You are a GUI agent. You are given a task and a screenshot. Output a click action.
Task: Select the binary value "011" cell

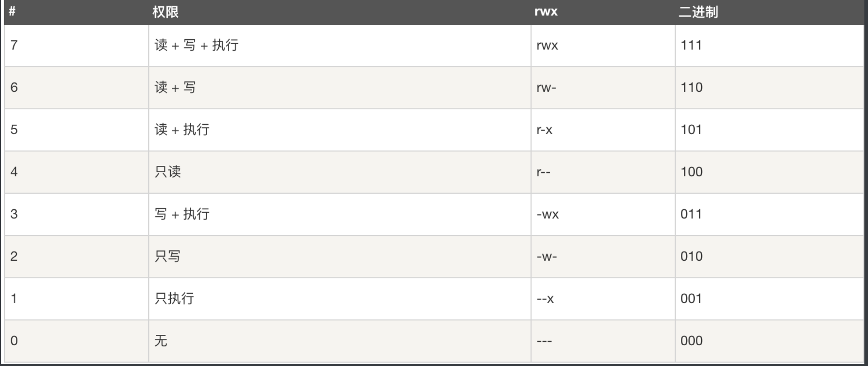point(691,214)
